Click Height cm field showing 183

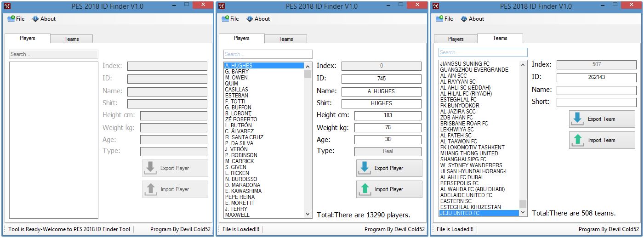coord(388,115)
